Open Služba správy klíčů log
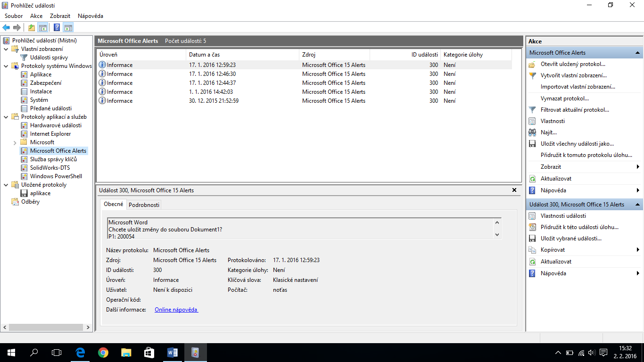Screen dimensions: 644x362 point(53,159)
